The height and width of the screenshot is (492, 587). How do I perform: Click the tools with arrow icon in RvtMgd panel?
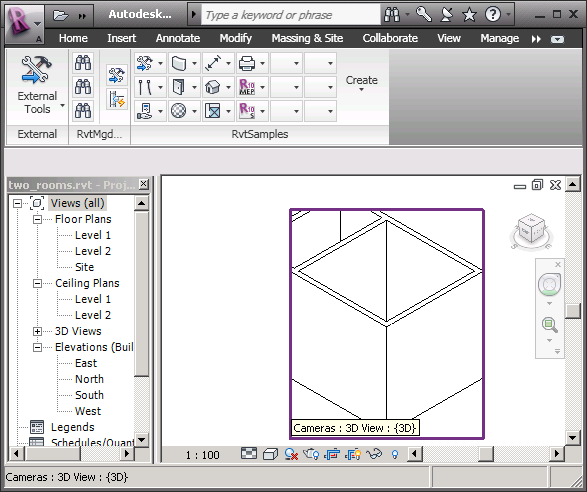pos(117,75)
